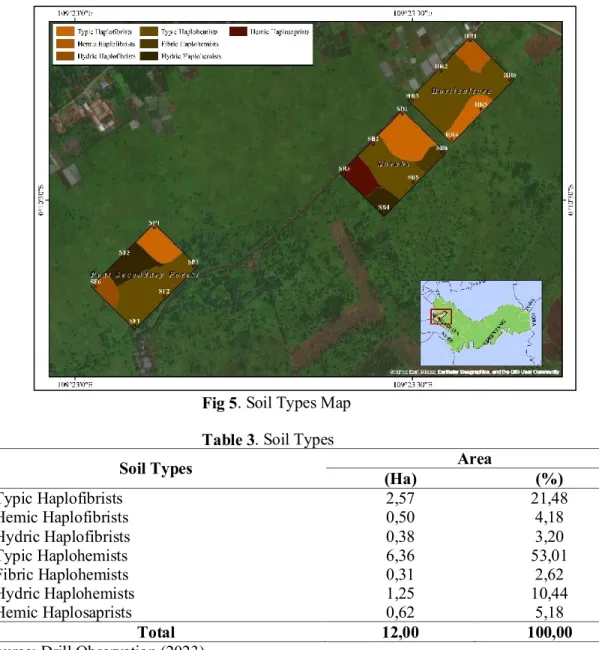Click the percentage value "53,01"
The width and height of the screenshot is (599, 650).
click(549, 555)
